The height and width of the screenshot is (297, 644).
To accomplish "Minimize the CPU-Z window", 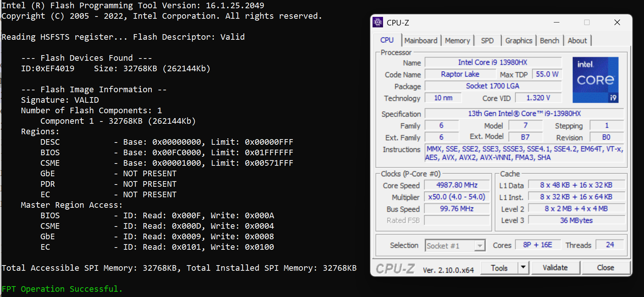I will [x=556, y=22].
